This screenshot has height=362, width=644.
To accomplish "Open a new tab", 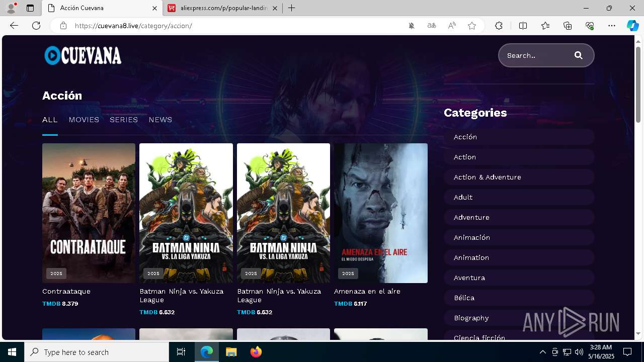I will click(291, 8).
